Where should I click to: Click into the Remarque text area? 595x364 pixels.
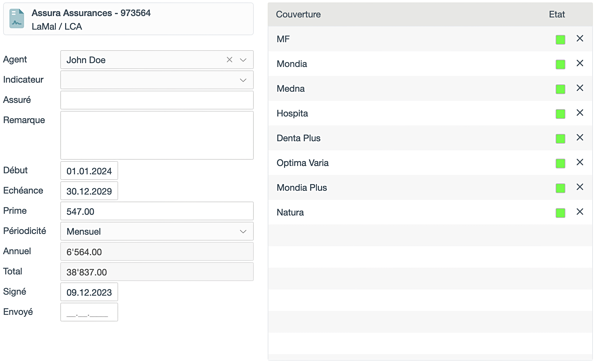pos(157,135)
